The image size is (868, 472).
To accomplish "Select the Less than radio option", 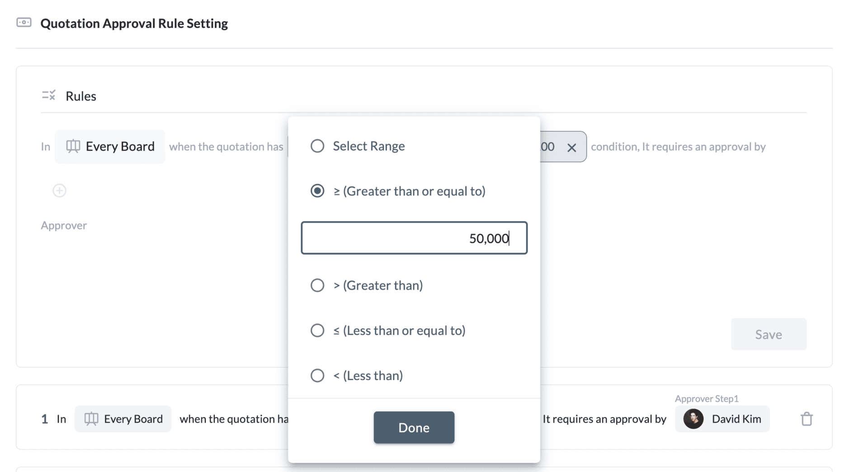I will tap(317, 376).
